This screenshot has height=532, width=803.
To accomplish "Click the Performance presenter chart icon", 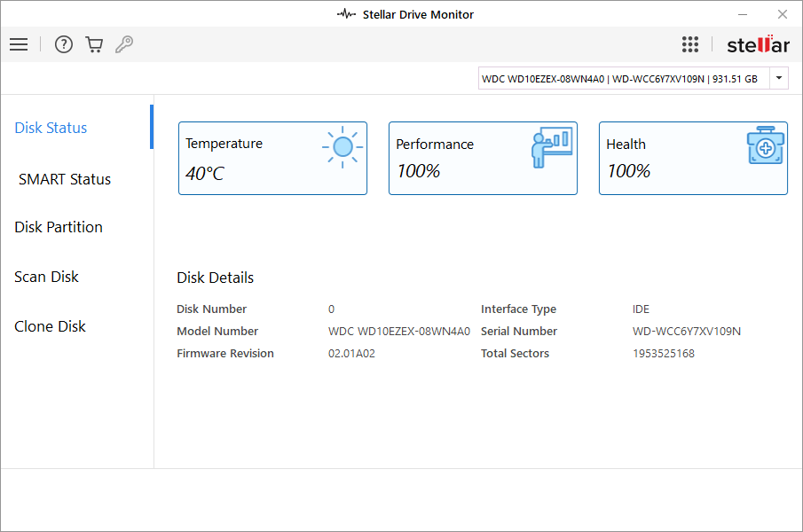I will (551, 147).
